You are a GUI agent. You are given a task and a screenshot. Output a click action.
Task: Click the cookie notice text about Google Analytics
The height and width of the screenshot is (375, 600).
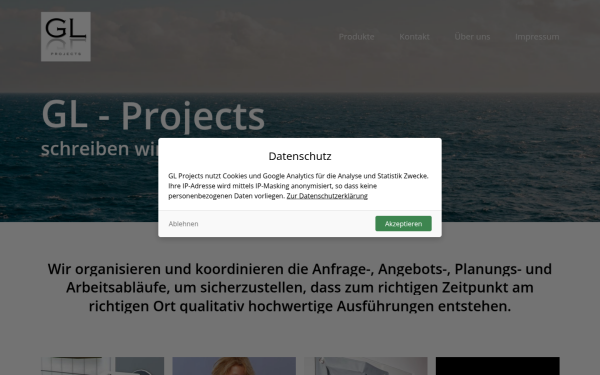(x=298, y=186)
